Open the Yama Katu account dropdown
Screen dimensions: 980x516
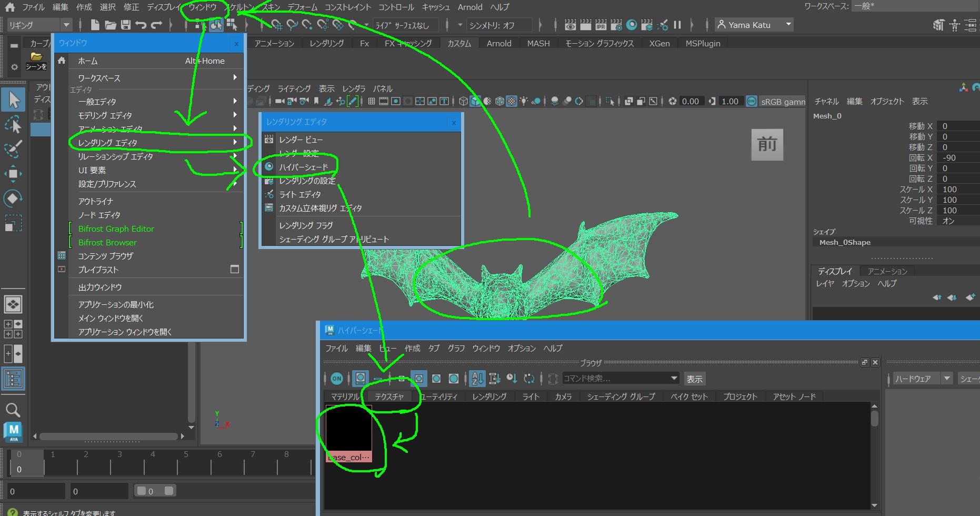pyautogui.click(x=754, y=25)
